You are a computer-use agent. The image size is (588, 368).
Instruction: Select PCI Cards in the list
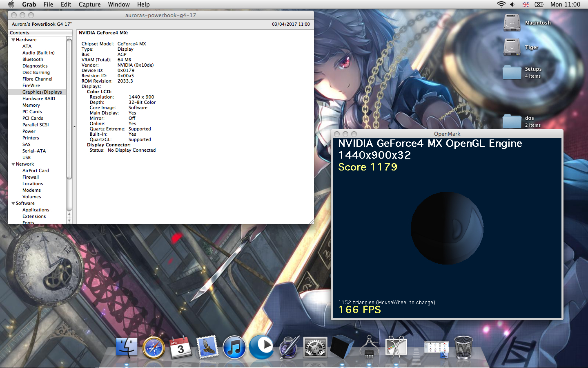(33, 118)
